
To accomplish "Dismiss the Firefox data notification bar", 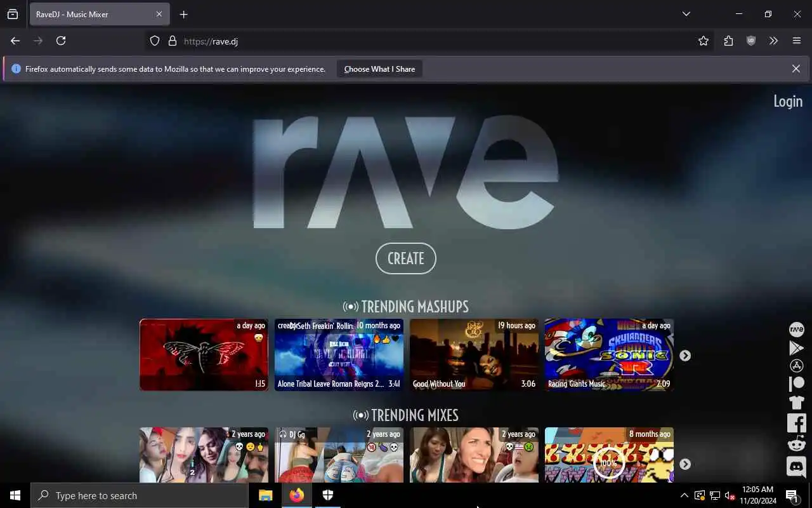I will 796,69.
